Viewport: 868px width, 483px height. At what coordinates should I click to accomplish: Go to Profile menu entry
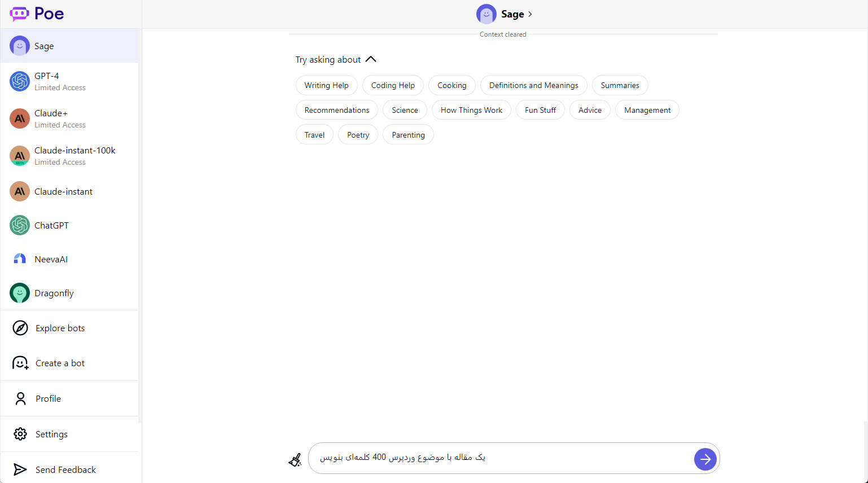coord(69,398)
